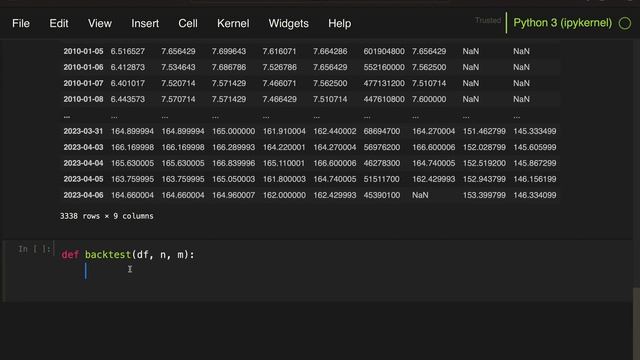Click cell value 447610800
640x360 pixels.
(384, 99)
